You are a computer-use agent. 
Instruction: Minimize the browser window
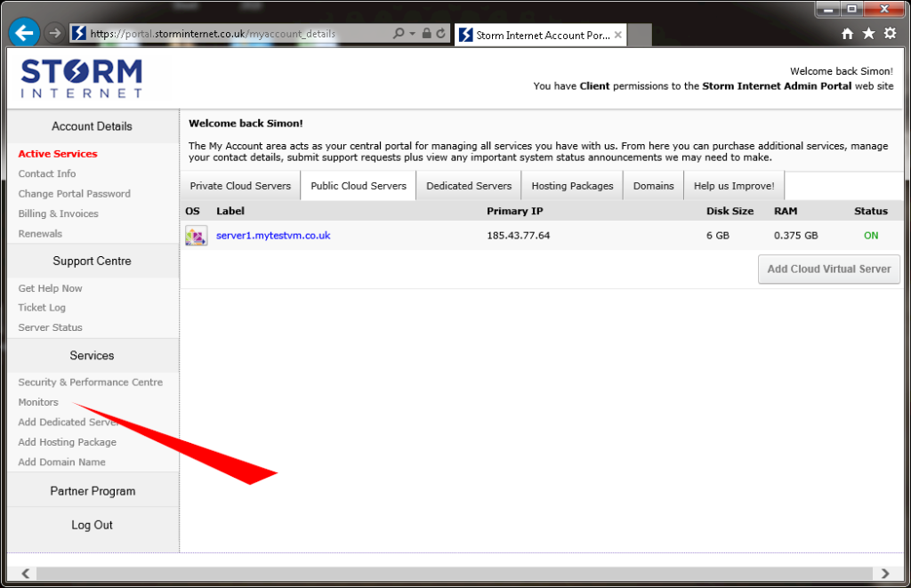click(x=828, y=9)
